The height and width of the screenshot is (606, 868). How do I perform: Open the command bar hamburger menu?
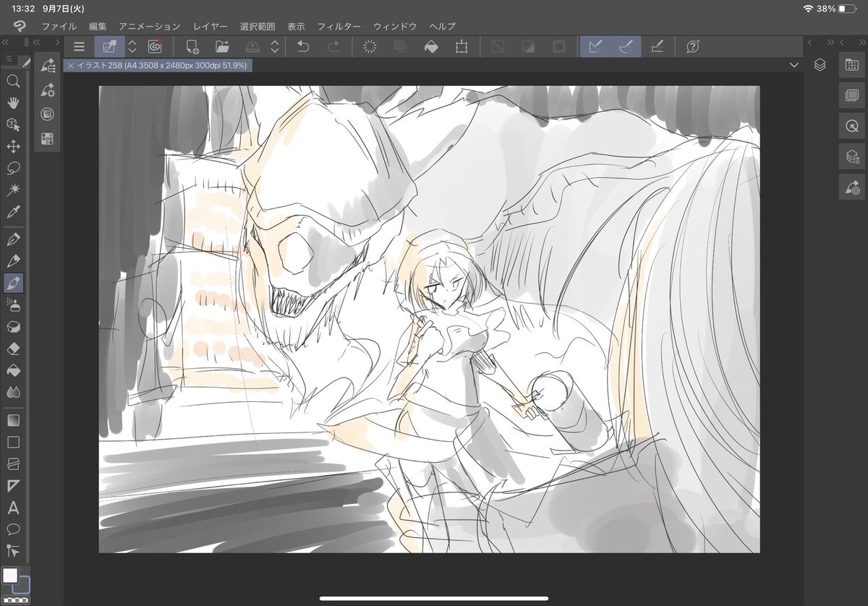pyautogui.click(x=79, y=46)
